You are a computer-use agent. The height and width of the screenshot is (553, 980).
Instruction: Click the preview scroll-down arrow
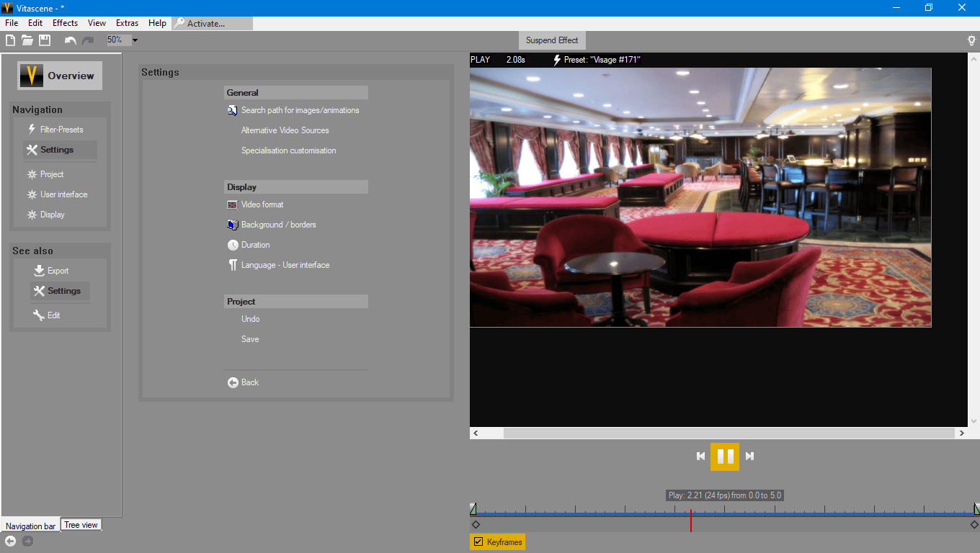(974, 421)
